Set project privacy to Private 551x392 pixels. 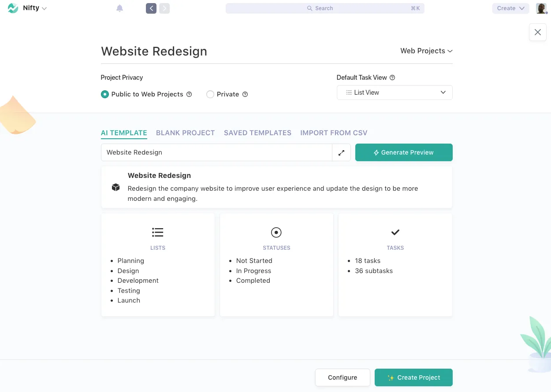point(210,94)
